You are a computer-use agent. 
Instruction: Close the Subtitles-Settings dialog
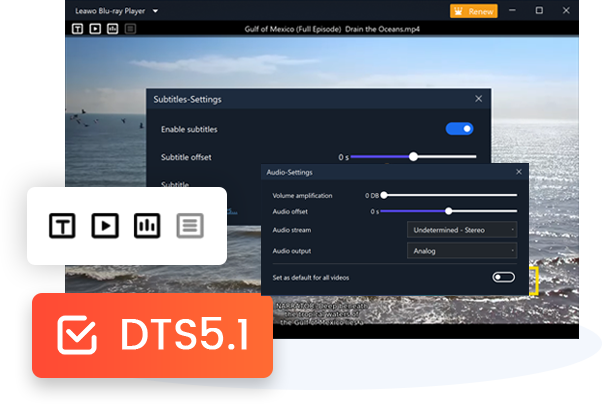tap(478, 99)
